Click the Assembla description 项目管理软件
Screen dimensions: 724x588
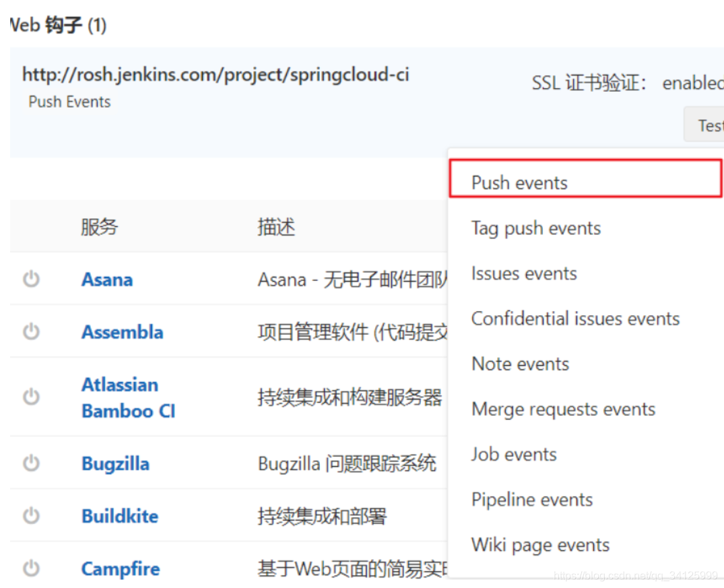pyautogui.click(x=352, y=332)
